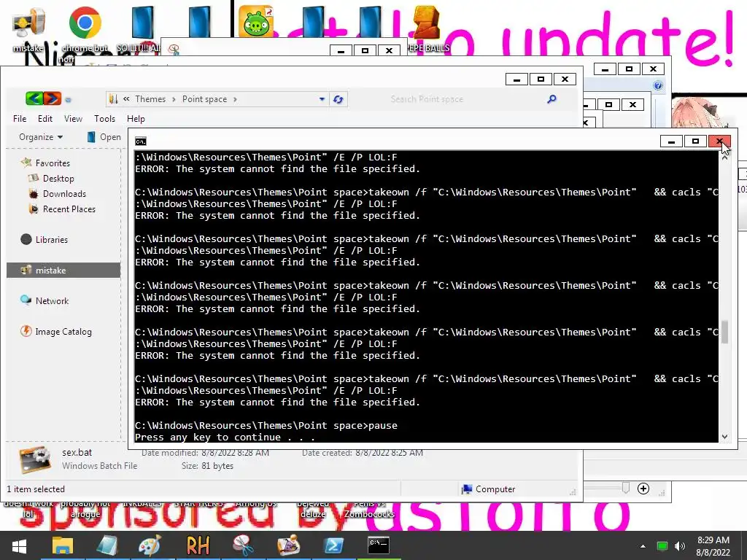Open the RH taskbar icon
This screenshot has height=560, width=747.
(x=198, y=545)
